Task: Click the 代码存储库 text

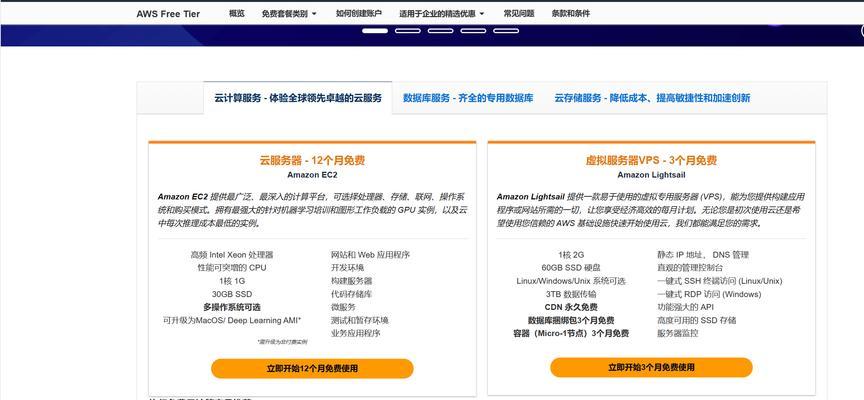Action: point(352,294)
